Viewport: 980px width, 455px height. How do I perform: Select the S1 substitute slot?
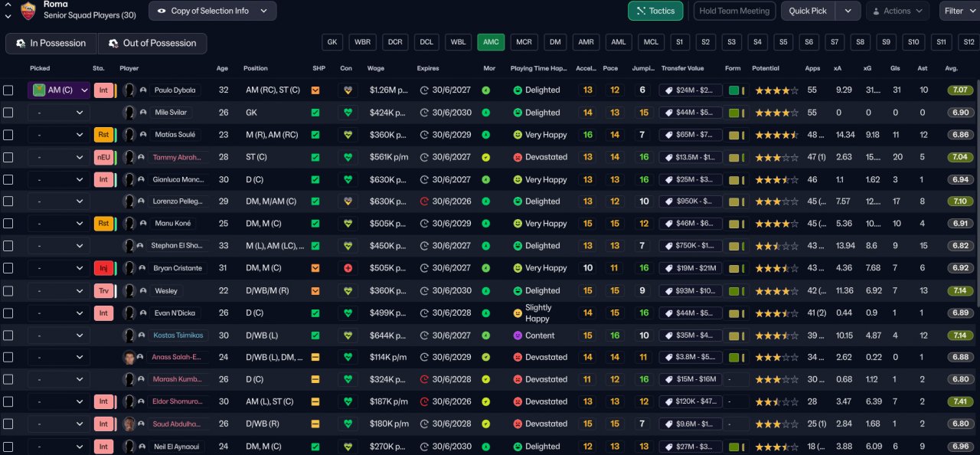click(x=678, y=42)
